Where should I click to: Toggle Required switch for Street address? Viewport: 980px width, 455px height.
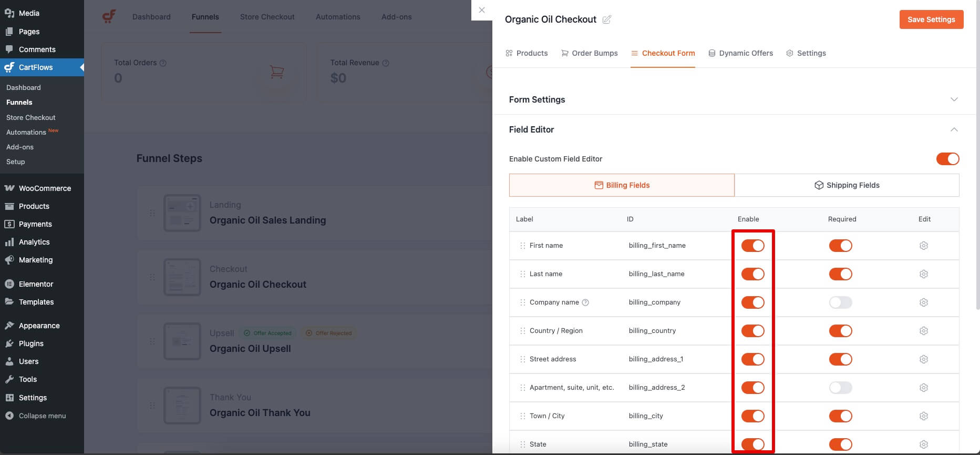pos(841,359)
